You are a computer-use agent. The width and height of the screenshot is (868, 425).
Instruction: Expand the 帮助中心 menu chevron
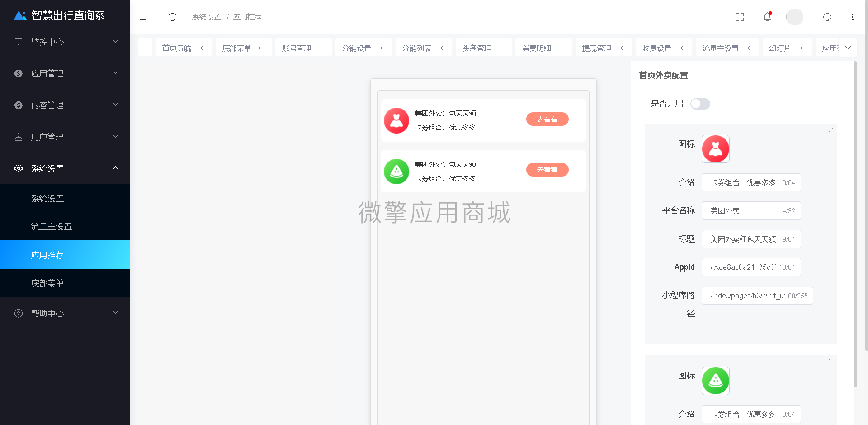coord(115,313)
